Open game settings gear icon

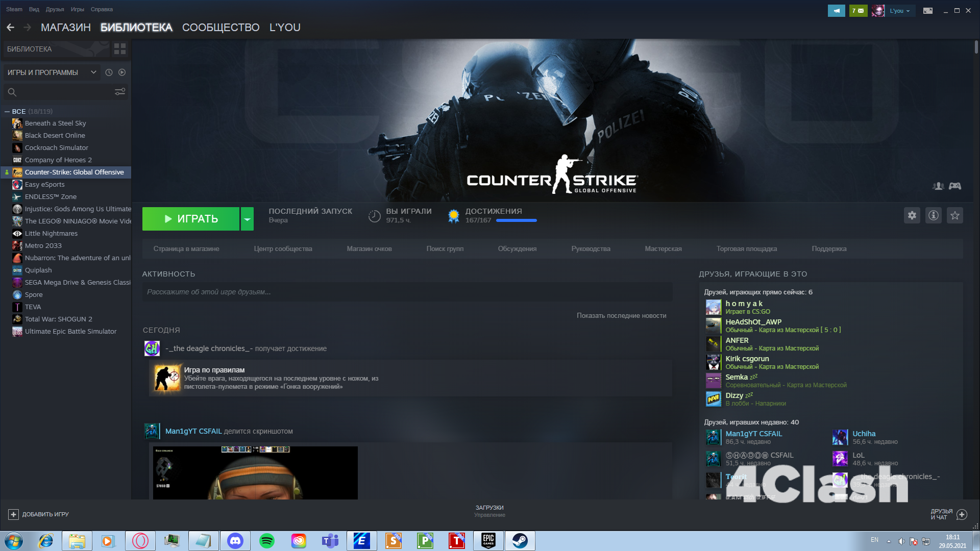[912, 215]
